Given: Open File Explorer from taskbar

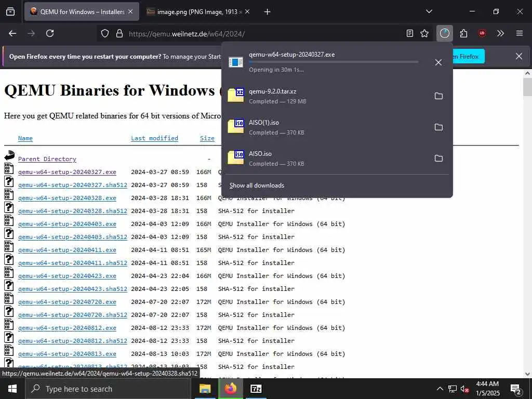Looking at the screenshot, I should pyautogui.click(x=205, y=389).
